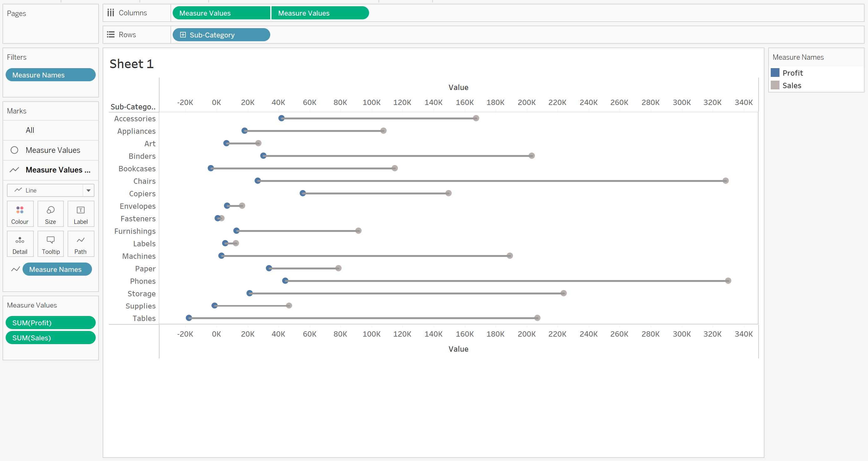
Task: Select the All marks card
Action: click(30, 130)
